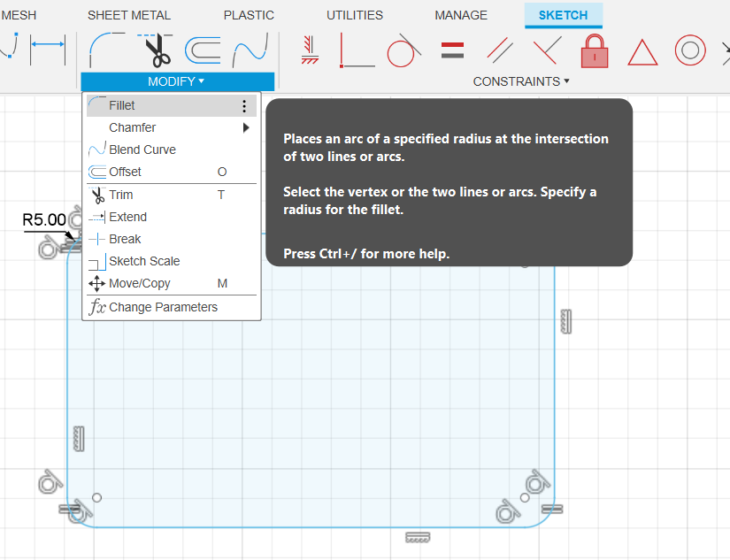Apply the Parallel constraint

(x=500, y=50)
